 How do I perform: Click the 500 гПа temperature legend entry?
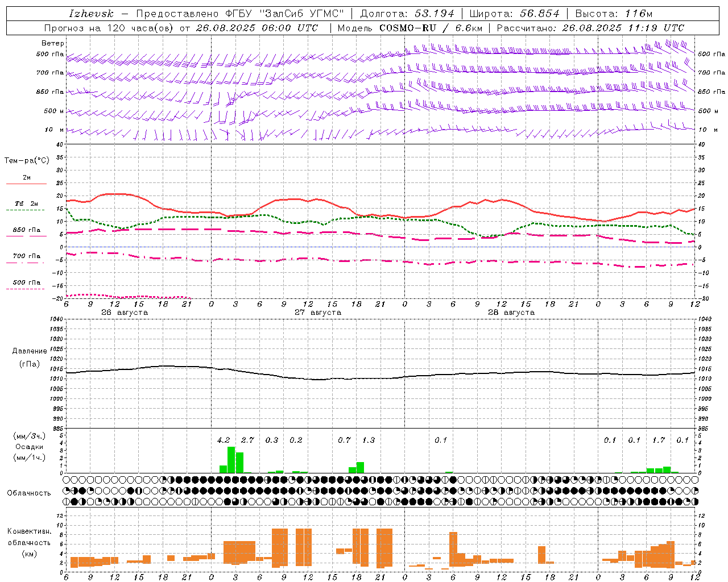tap(26, 285)
